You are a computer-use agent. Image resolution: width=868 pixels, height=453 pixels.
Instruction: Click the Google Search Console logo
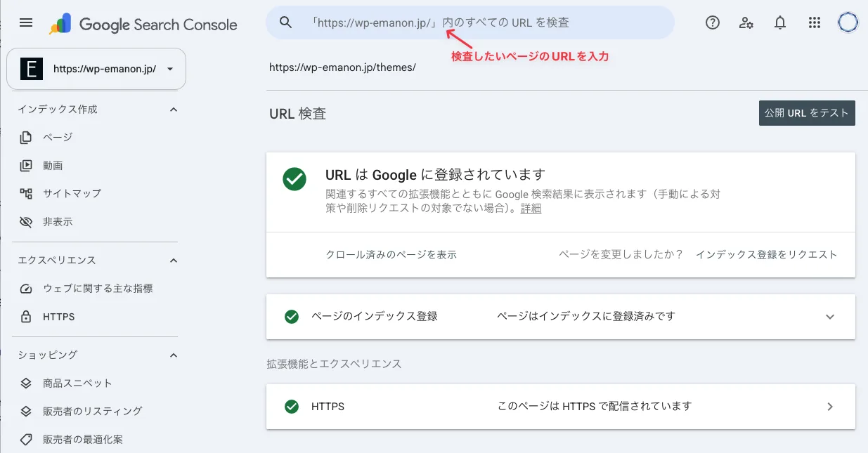pos(143,25)
